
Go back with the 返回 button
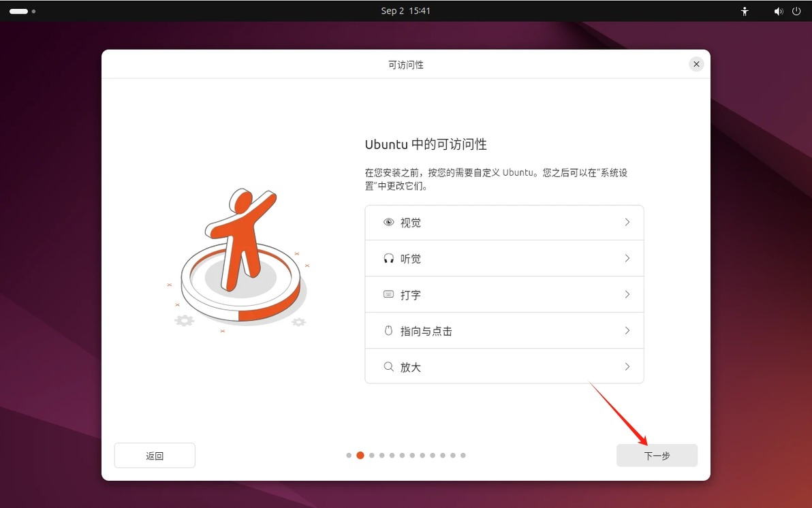(155, 456)
